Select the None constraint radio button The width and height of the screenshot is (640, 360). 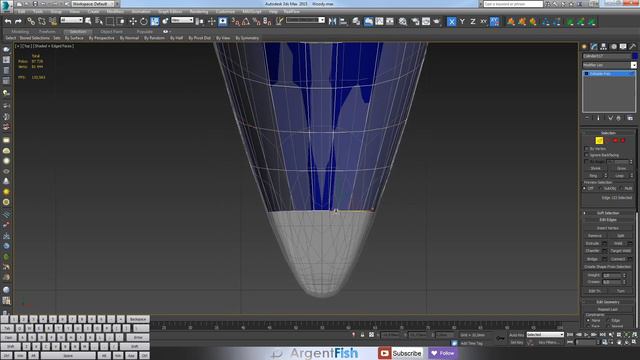(x=588, y=320)
